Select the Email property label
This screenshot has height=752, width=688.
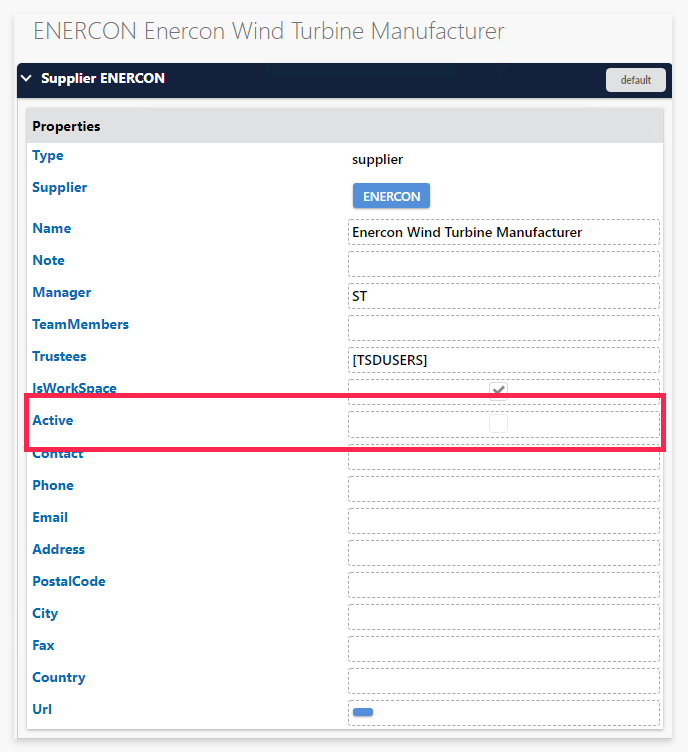[50, 517]
